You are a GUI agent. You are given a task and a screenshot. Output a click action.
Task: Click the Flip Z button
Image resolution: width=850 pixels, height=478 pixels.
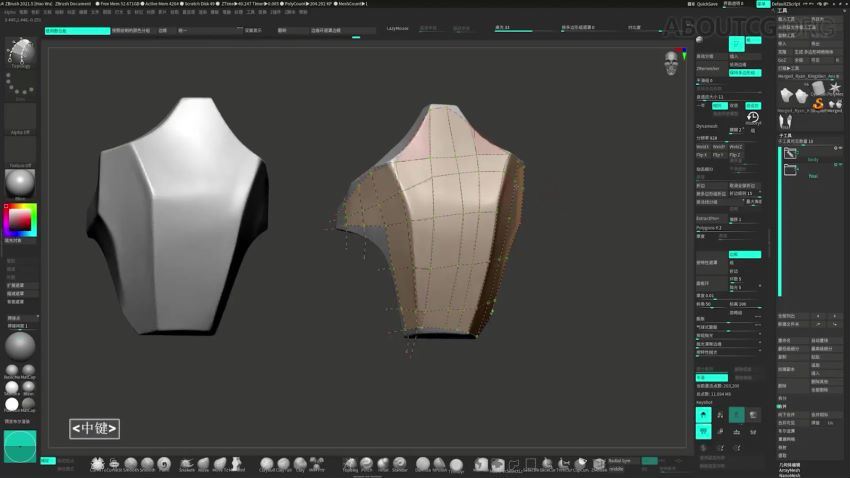[736, 155]
